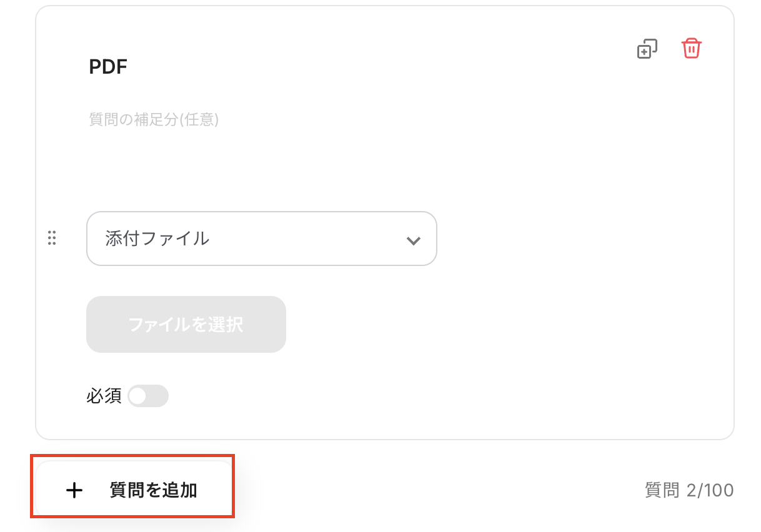Click the 質問の補足分(任意) description field
The height and width of the screenshot is (532, 761).
154,119
